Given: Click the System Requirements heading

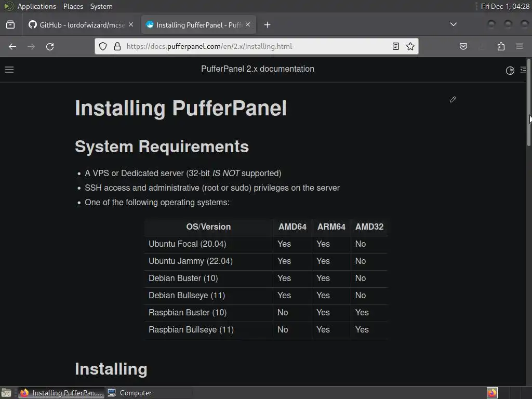Looking at the screenshot, I should click(162, 147).
